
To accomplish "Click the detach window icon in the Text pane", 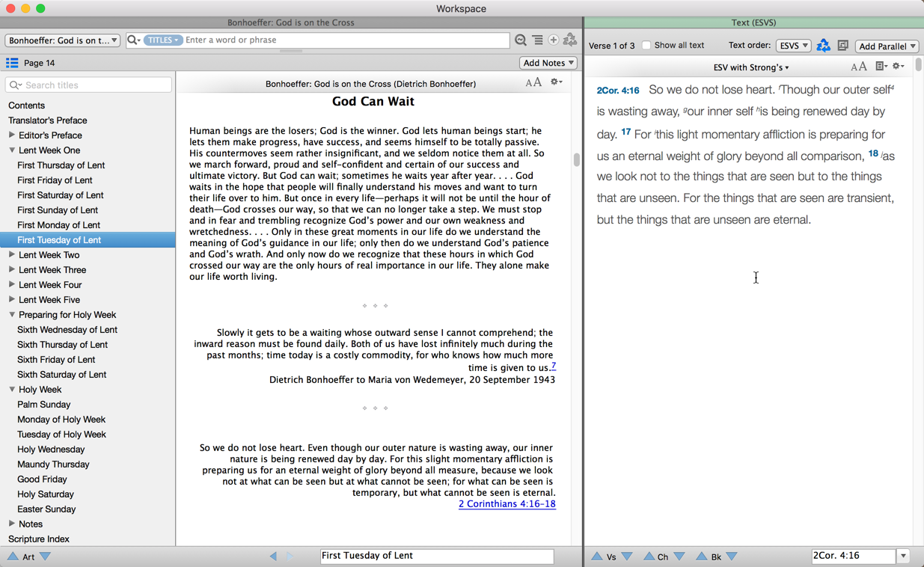I will [843, 46].
